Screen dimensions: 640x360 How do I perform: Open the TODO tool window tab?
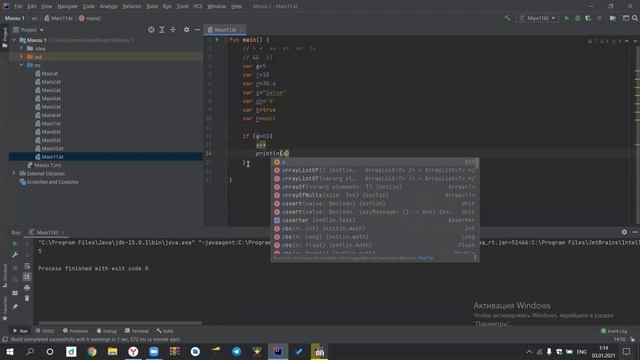click(45, 331)
